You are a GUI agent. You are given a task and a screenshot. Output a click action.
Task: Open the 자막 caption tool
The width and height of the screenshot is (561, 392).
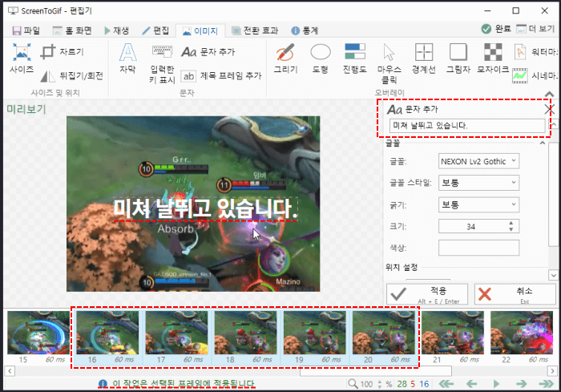(127, 59)
